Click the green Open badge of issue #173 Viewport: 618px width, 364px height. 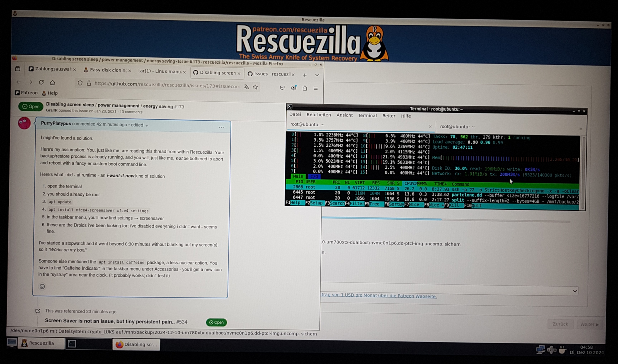31,106
